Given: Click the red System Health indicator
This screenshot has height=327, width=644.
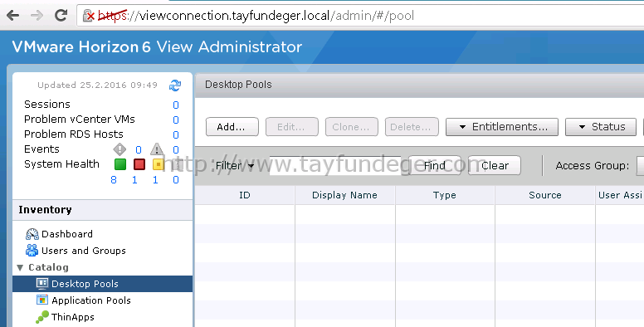Looking at the screenshot, I should tap(139, 164).
